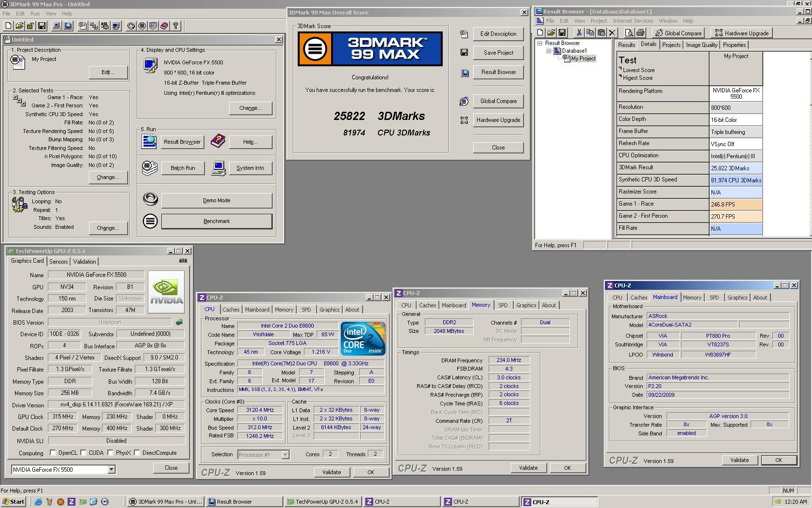
Task: Click CPU-Z Core Speed 3120.4 MHz field
Action: [x=260, y=410]
